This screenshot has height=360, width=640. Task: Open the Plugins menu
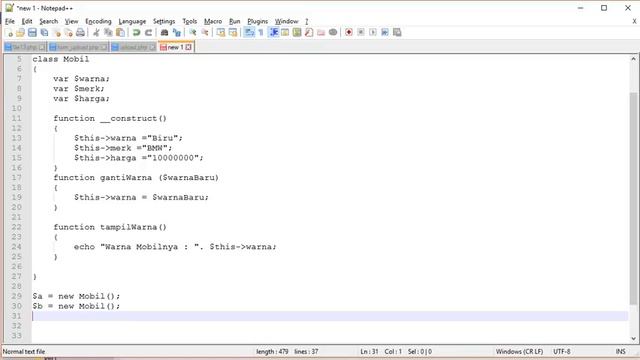tap(258, 21)
